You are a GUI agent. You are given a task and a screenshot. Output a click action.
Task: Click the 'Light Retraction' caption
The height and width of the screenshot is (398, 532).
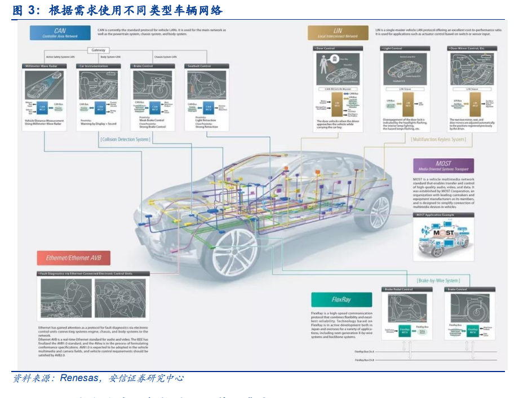206,121
